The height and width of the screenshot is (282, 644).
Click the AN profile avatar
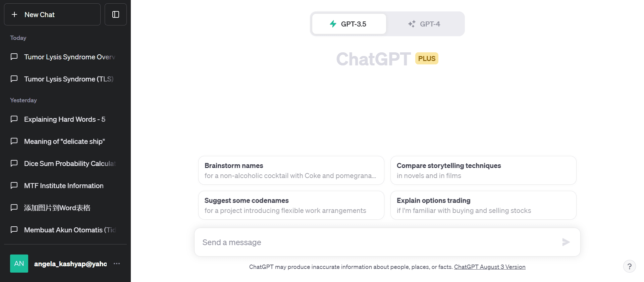point(19,264)
